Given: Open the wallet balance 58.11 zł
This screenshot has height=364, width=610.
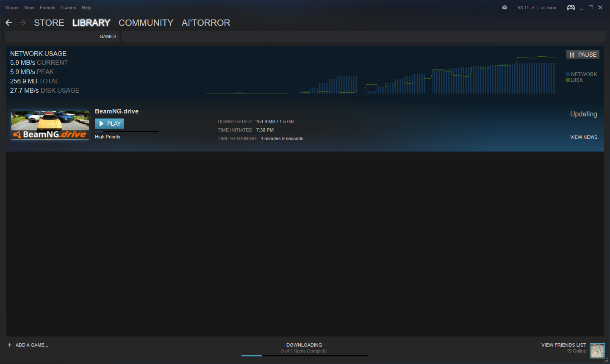Looking at the screenshot, I should point(526,8).
